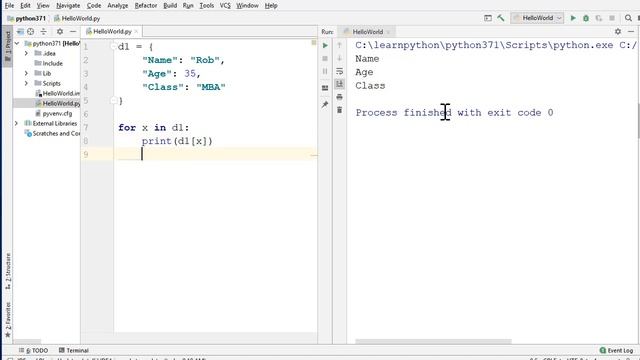Rerun HelloWorld from the Run panel
This screenshot has height=360, width=640.
coord(325,45)
